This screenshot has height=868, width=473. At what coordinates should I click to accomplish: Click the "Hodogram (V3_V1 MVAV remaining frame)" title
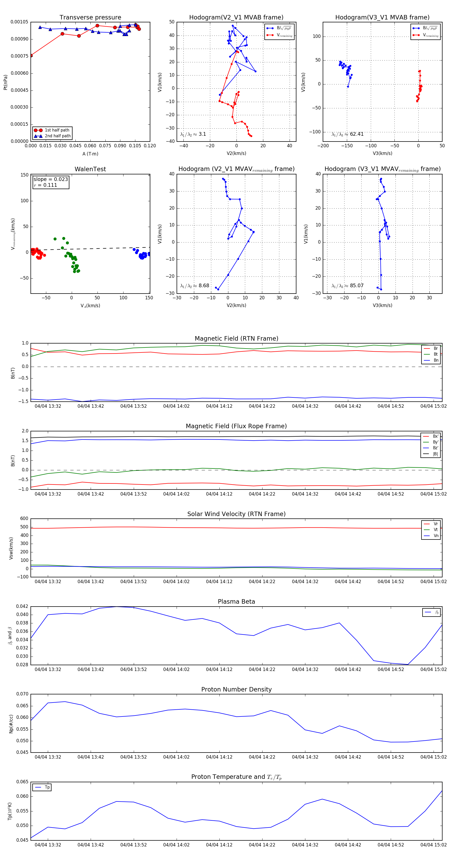[382, 169]
